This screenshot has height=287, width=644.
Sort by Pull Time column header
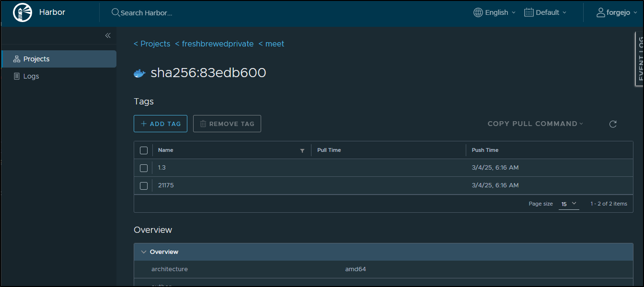(x=329, y=150)
